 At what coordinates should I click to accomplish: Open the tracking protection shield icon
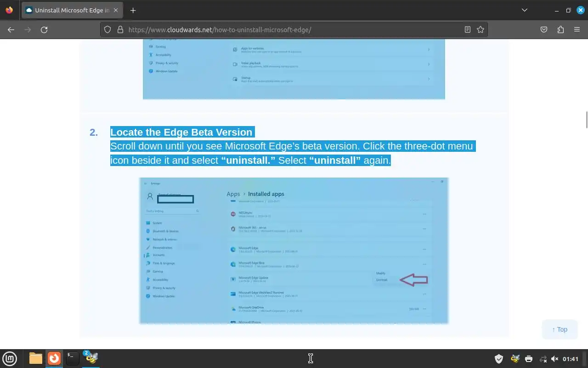pos(107,29)
